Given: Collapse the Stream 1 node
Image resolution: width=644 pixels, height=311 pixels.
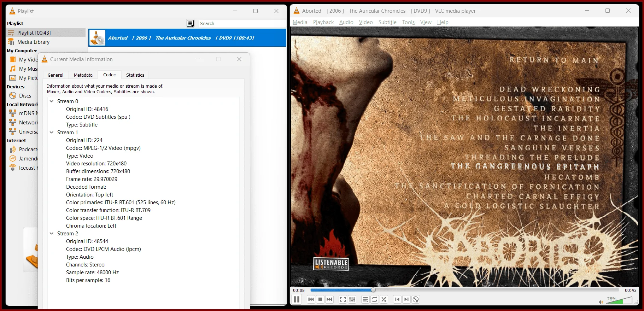Looking at the screenshot, I should [x=52, y=133].
